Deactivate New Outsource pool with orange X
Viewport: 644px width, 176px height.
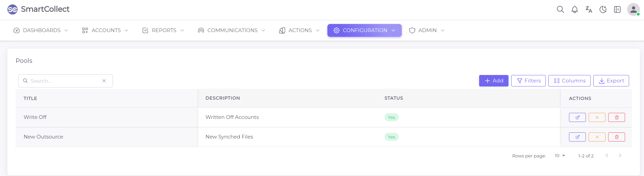[597, 137]
